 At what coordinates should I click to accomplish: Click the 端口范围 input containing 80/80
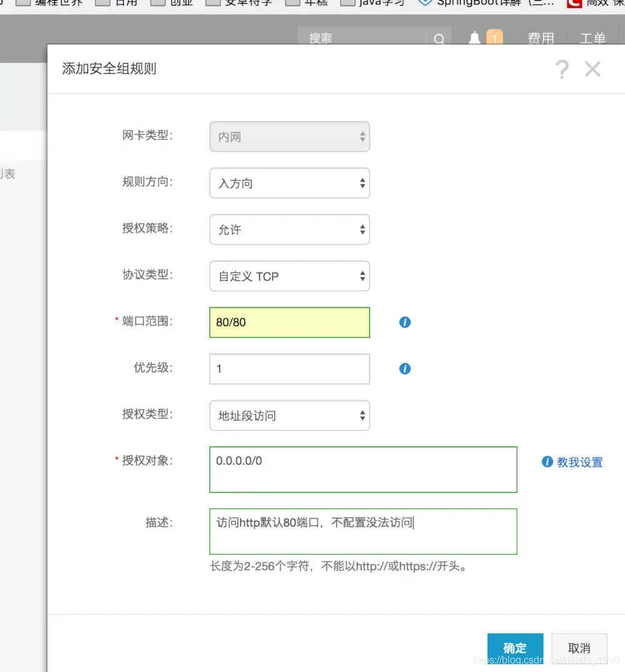pos(289,322)
